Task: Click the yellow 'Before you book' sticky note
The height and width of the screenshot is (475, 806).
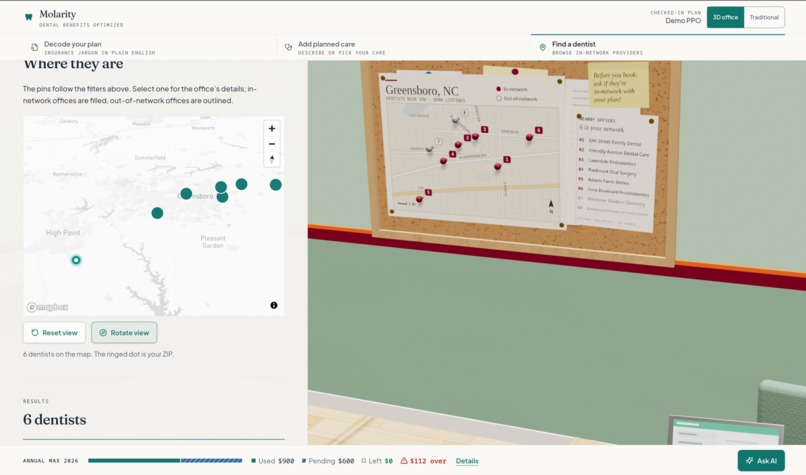Action: 618,85
